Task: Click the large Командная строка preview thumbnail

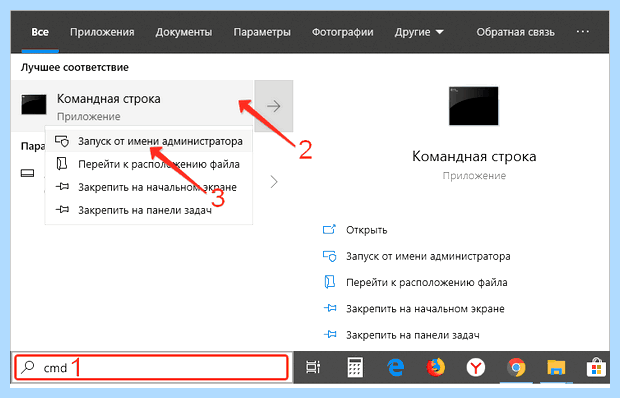Action: pos(474,106)
